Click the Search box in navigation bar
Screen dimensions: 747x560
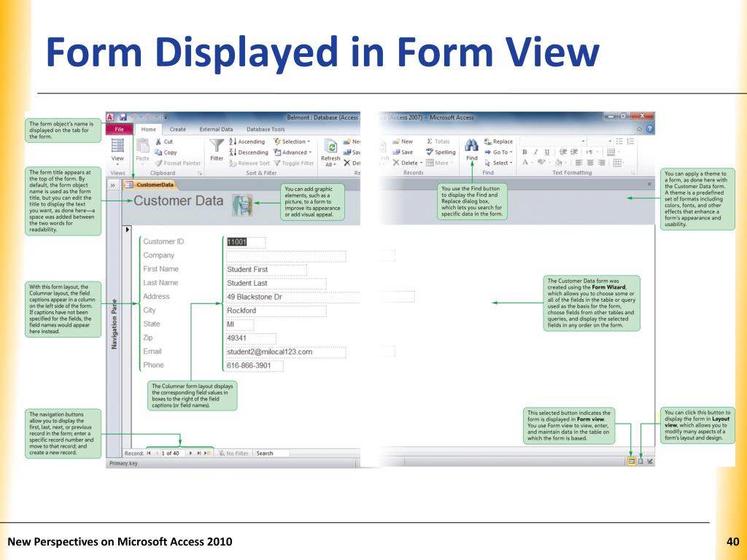pos(271,454)
